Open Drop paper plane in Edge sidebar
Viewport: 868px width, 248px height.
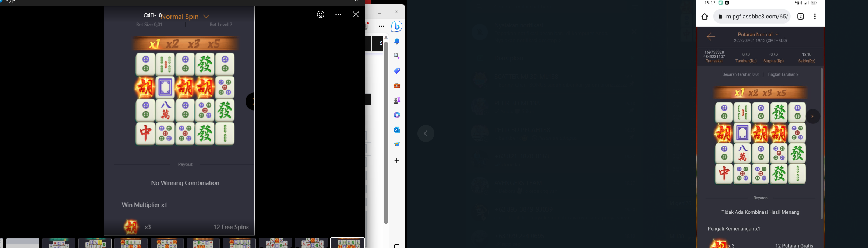[396, 144]
